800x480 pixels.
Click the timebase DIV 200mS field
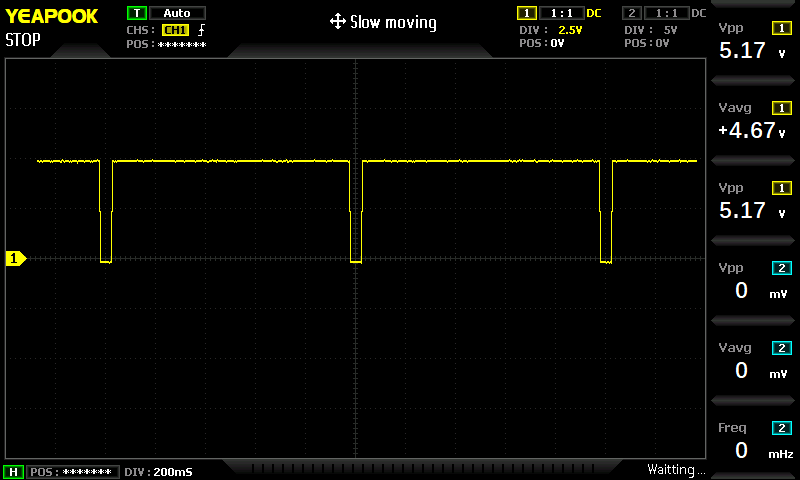click(161, 471)
